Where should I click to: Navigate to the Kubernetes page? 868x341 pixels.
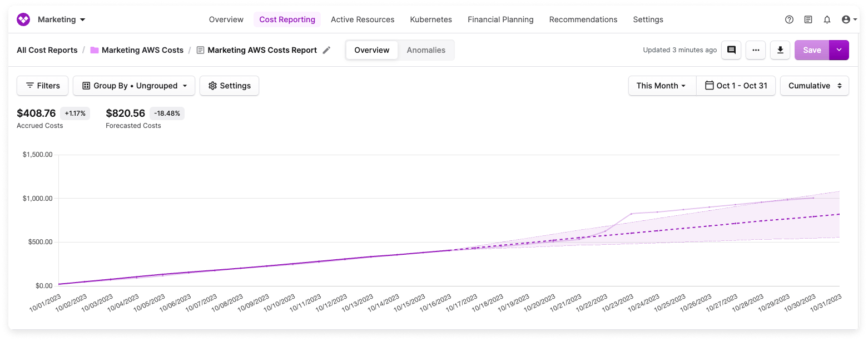[x=430, y=19]
